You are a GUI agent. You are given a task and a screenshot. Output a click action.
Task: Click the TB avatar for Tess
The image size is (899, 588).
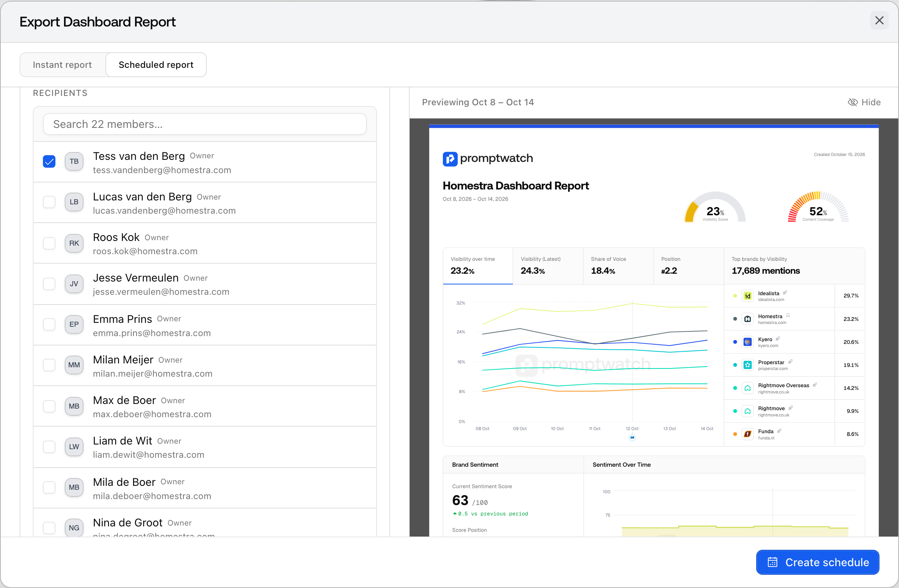point(74,161)
